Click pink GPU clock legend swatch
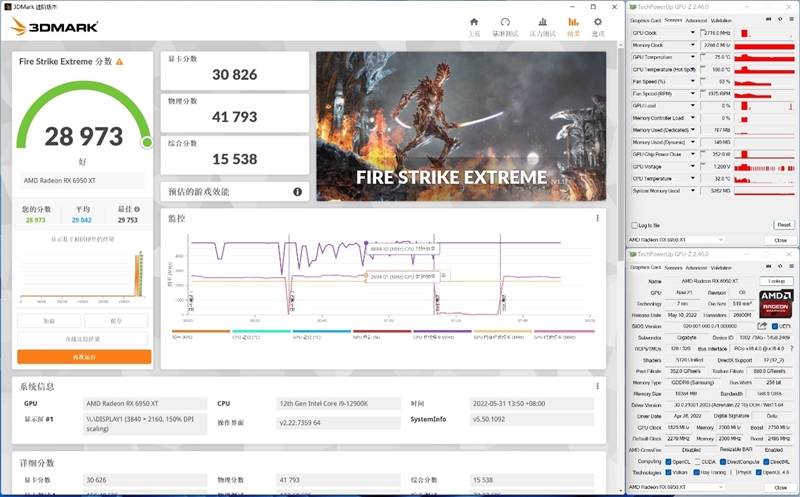 (x=563, y=331)
